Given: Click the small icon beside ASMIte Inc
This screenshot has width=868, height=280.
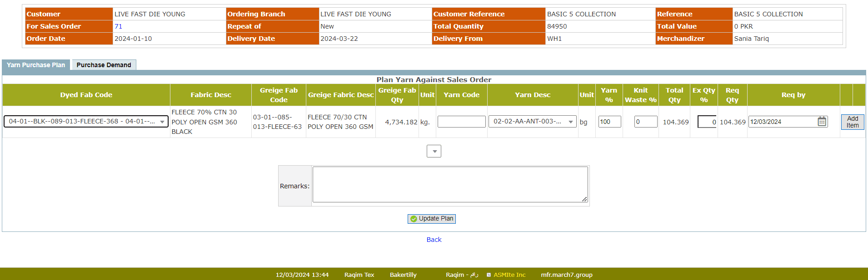Looking at the screenshot, I should click(489, 275).
